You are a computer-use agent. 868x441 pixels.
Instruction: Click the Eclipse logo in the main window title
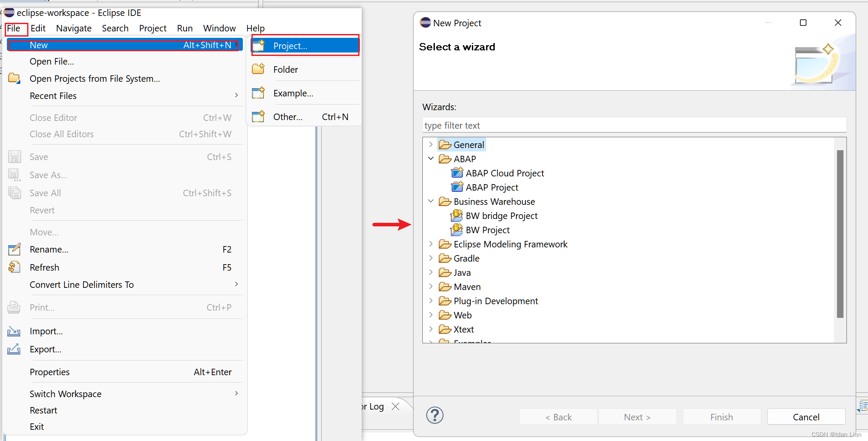coord(9,13)
